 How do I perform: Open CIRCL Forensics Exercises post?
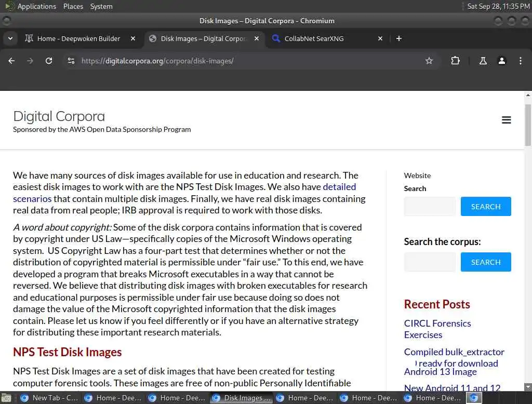[437, 329]
